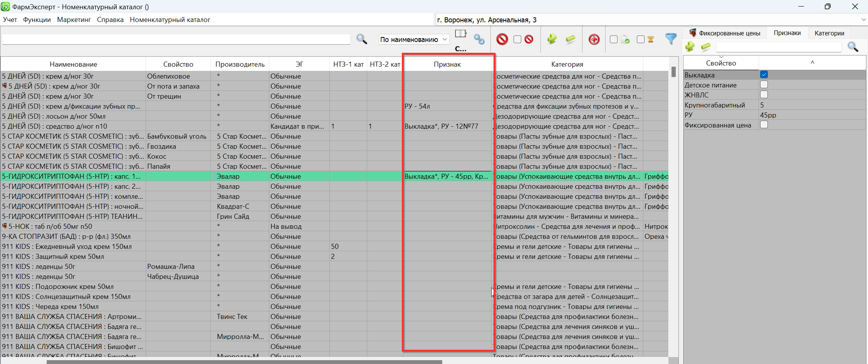868x364 pixels.
Task: Expand the pharmacy address dropdown arrow
Action: pyautogui.click(x=863, y=20)
